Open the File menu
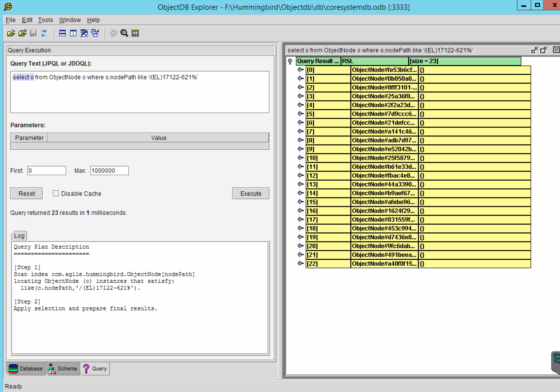 click(11, 20)
